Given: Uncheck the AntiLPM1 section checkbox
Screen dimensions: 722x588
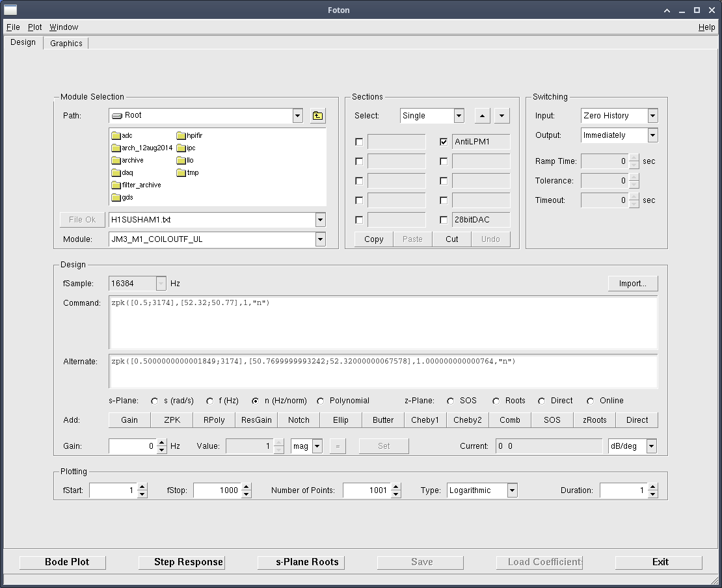Looking at the screenshot, I should point(444,142).
